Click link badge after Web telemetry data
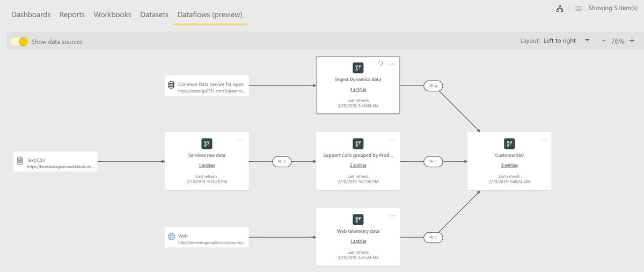The width and height of the screenshot is (644, 272). [434, 237]
